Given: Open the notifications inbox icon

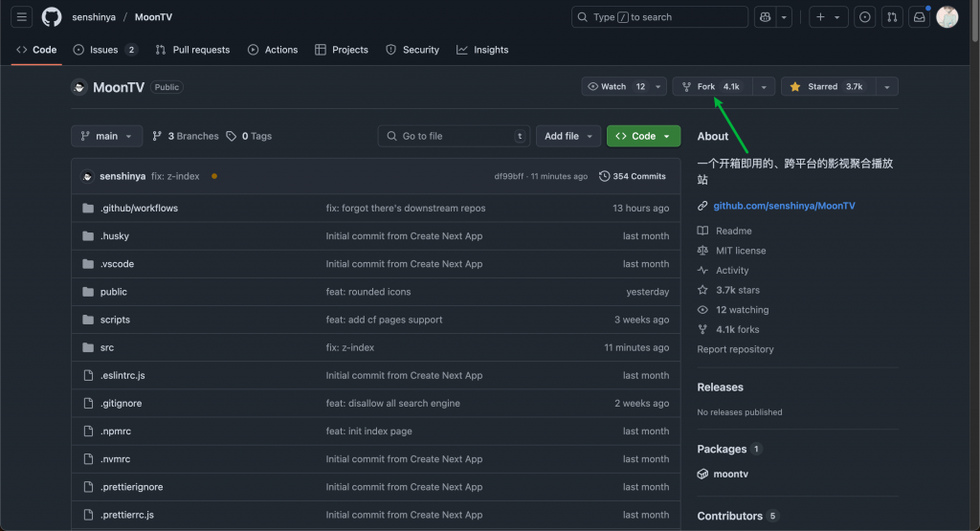Looking at the screenshot, I should [x=919, y=17].
